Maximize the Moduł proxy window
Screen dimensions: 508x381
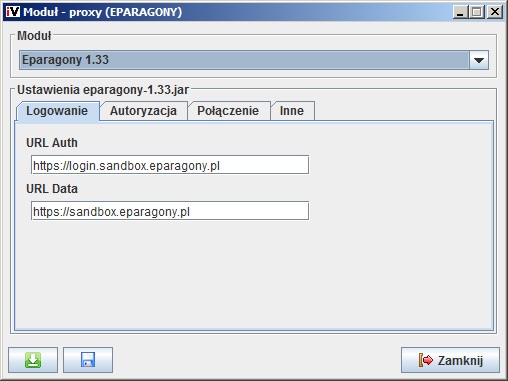[x=477, y=12]
